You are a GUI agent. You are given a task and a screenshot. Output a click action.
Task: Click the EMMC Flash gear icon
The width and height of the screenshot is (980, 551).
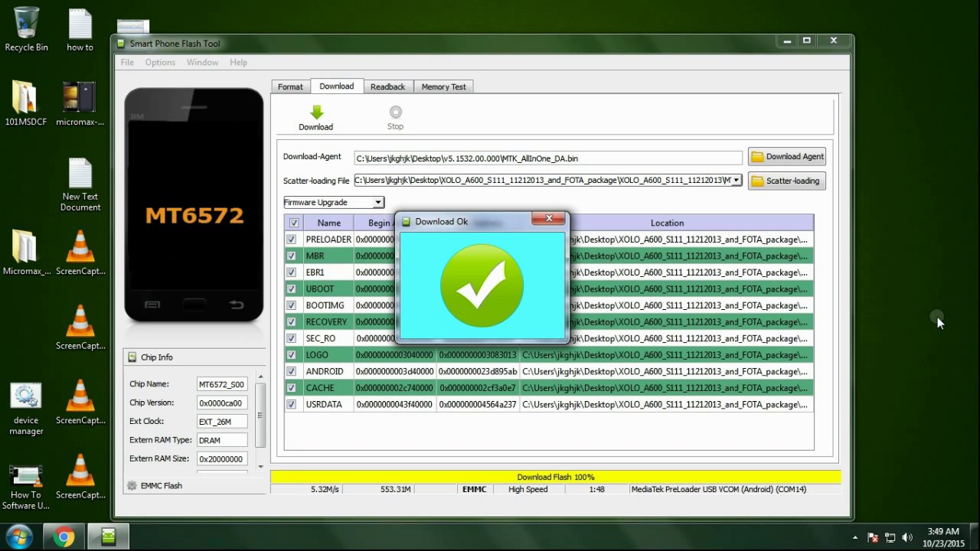[x=132, y=486]
